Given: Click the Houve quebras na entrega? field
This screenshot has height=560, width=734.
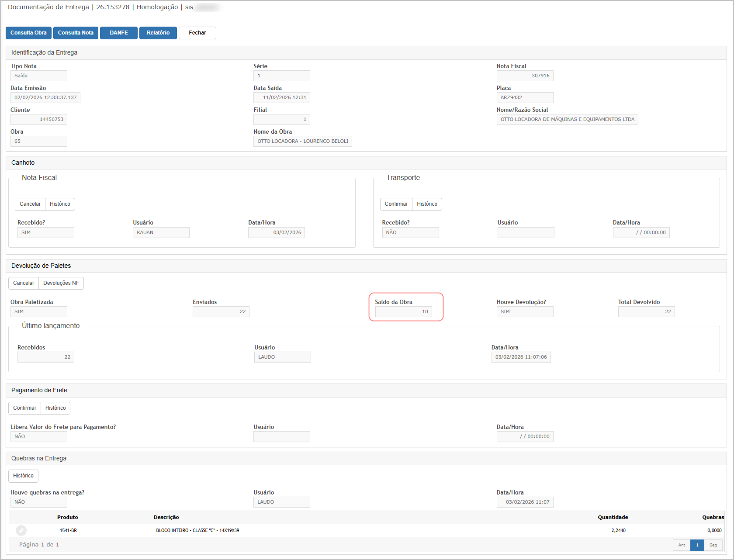Looking at the screenshot, I should click(x=39, y=502).
